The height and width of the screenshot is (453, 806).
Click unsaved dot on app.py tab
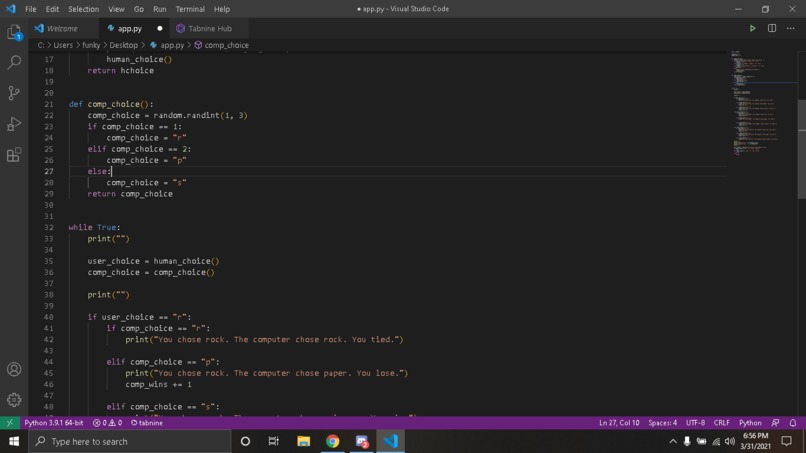(159, 28)
